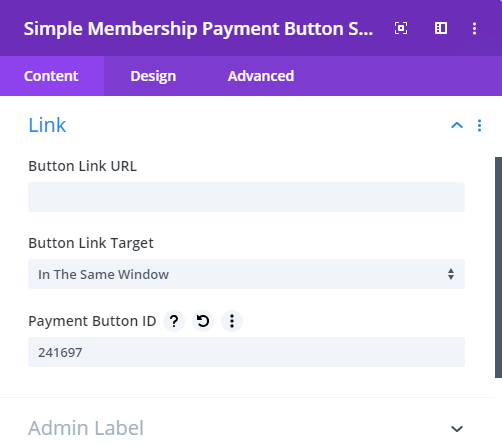The width and height of the screenshot is (502, 446).
Task: Switch to the Content tab
Action: [x=52, y=76]
